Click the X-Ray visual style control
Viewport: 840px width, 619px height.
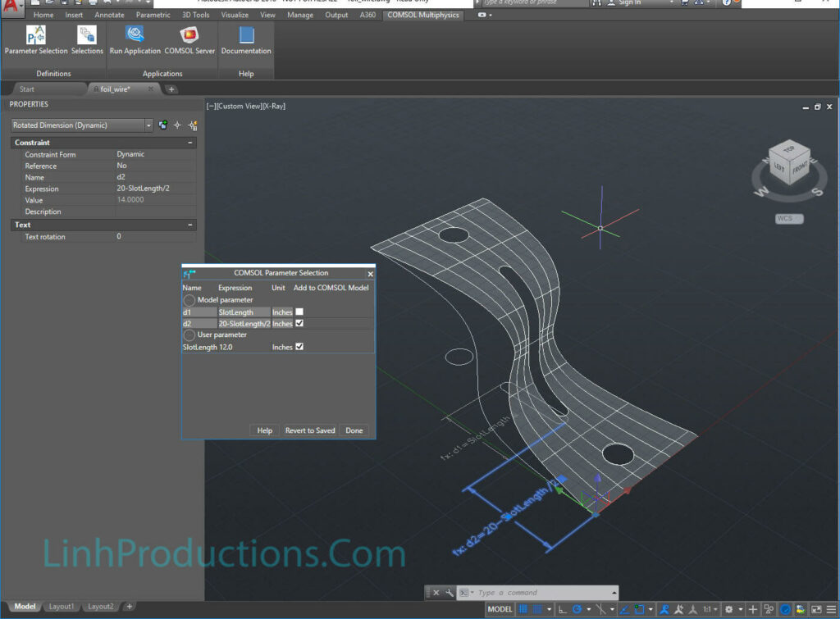click(x=274, y=106)
